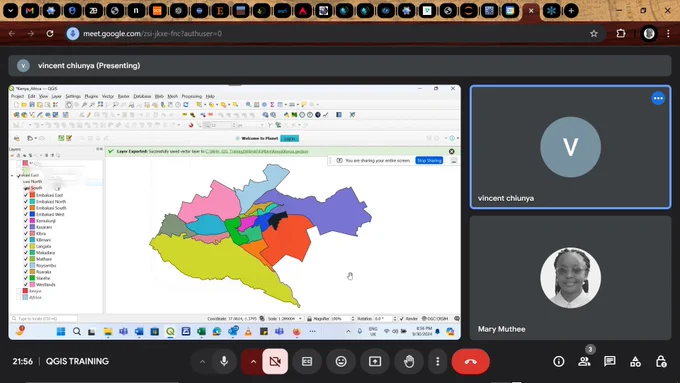Open QGIS messages log icon

[x=456, y=319]
